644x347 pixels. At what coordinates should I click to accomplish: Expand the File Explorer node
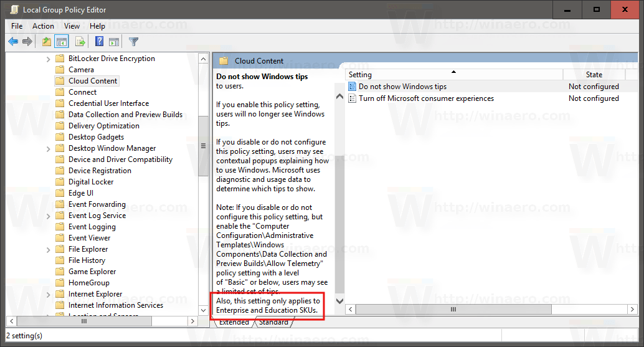point(48,250)
